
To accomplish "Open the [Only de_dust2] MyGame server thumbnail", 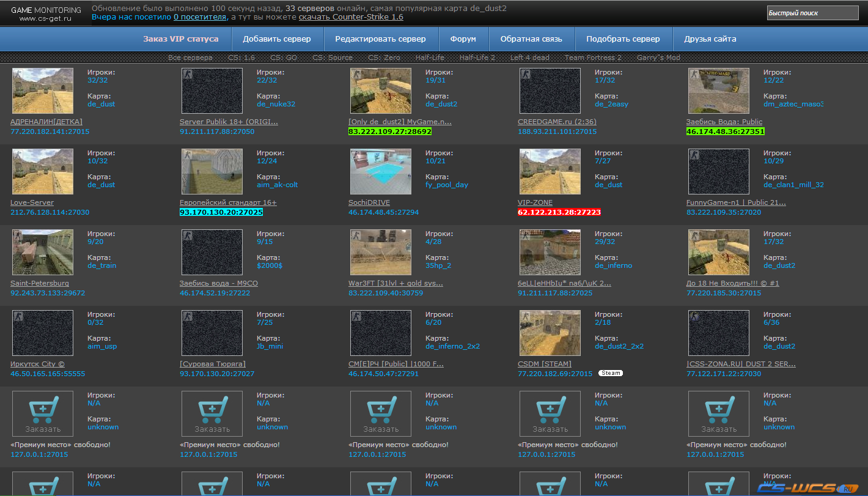I will 381,91.
